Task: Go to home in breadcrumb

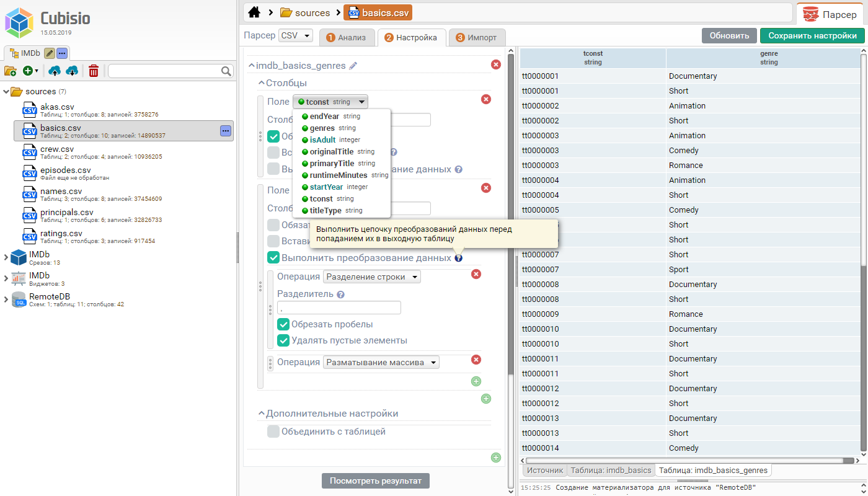Action: pos(254,12)
